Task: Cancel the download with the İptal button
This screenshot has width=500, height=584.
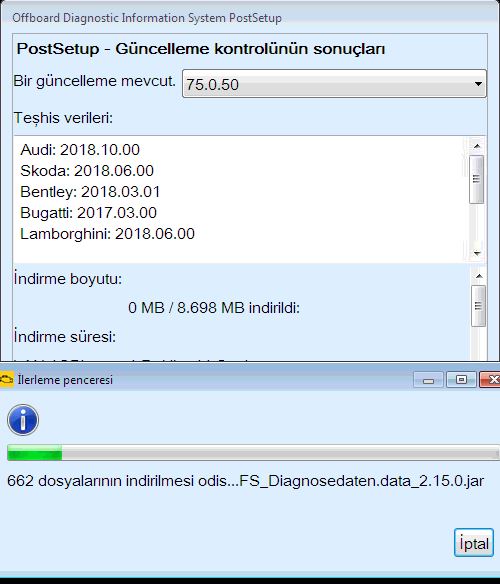Action: point(474,543)
